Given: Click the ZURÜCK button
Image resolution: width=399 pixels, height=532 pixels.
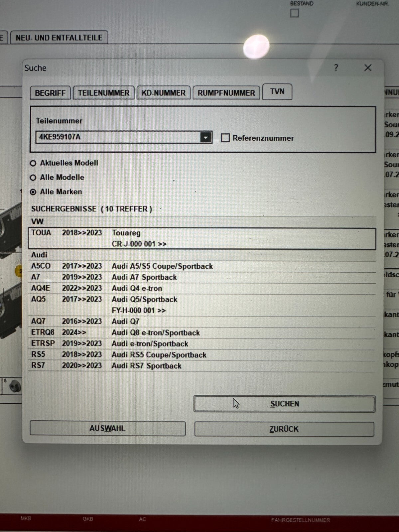Looking at the screenshot, I should coord(284,429).
